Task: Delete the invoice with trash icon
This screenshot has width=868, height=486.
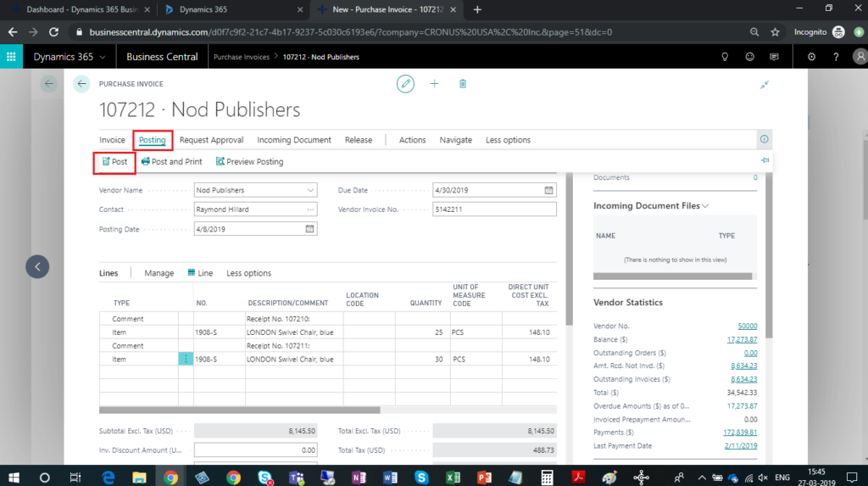Action: (x=462, y=83)
